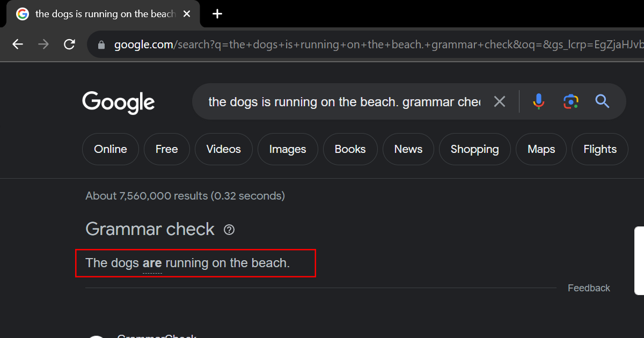Open the Shopping results filter
Screen dimensions: 644x338
coord(474,149)
